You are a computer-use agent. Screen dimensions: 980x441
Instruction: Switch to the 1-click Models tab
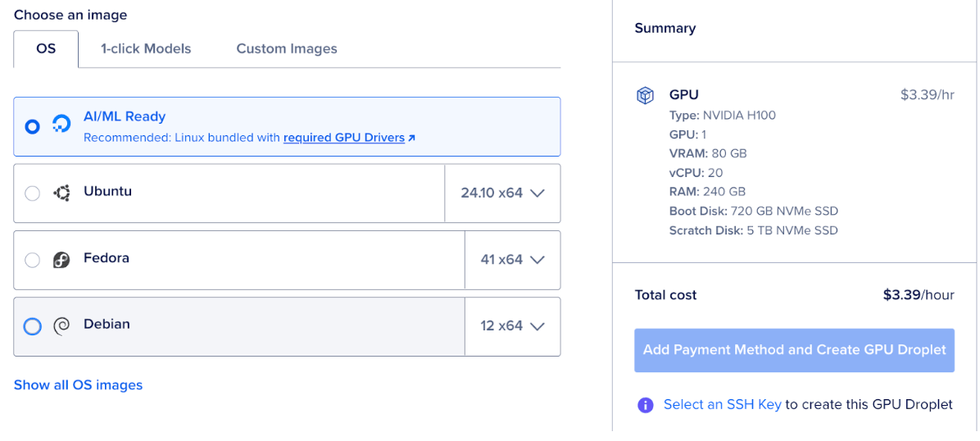coord(146,49)
